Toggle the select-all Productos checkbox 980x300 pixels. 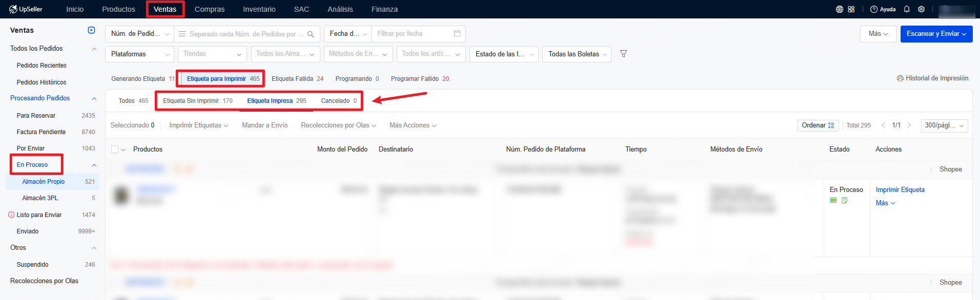(115, 149)
